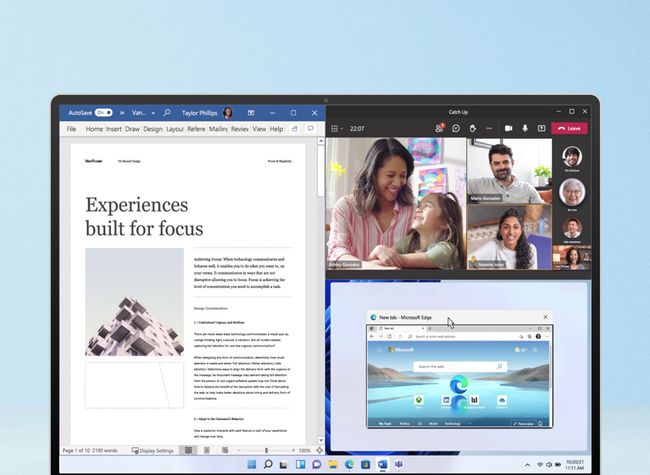Share your screen in the Teams call
The width and height of the screenshot is (650, 475).
pos(541,128)
